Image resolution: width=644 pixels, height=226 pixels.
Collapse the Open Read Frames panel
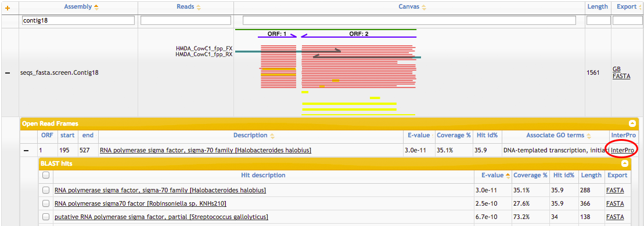632,123
